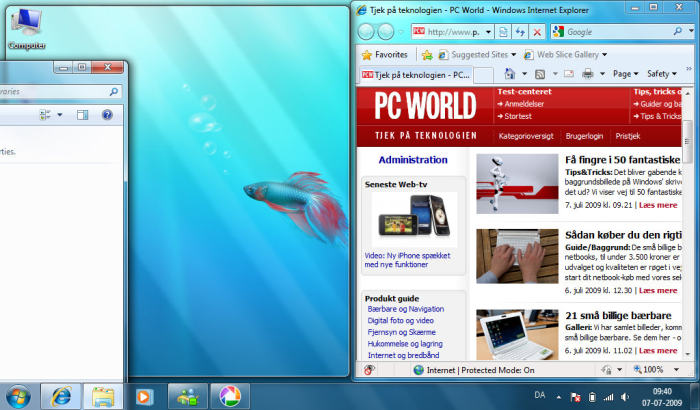Click the PC WORLD logo

click(x=425, y=106)
